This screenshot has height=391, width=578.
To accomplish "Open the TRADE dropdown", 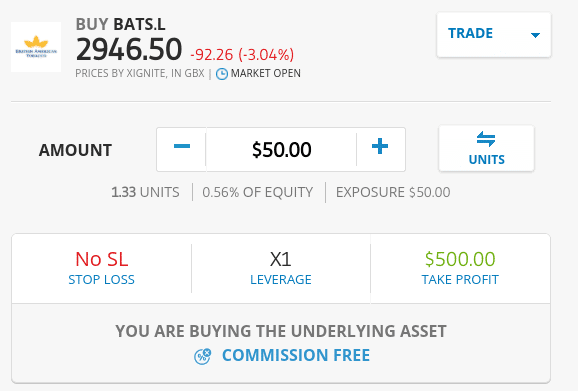I will point(494,35).
